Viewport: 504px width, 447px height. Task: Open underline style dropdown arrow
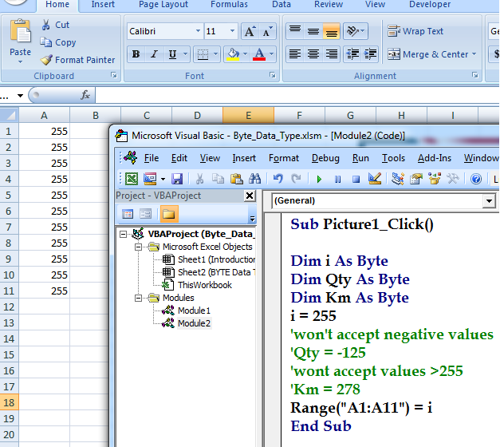[x=185, y=54]
